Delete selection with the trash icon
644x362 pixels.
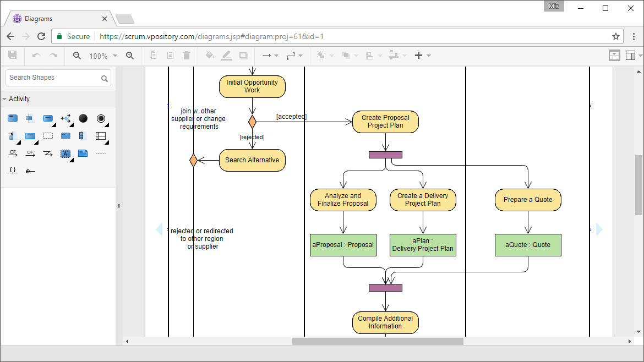pos(187,55)
